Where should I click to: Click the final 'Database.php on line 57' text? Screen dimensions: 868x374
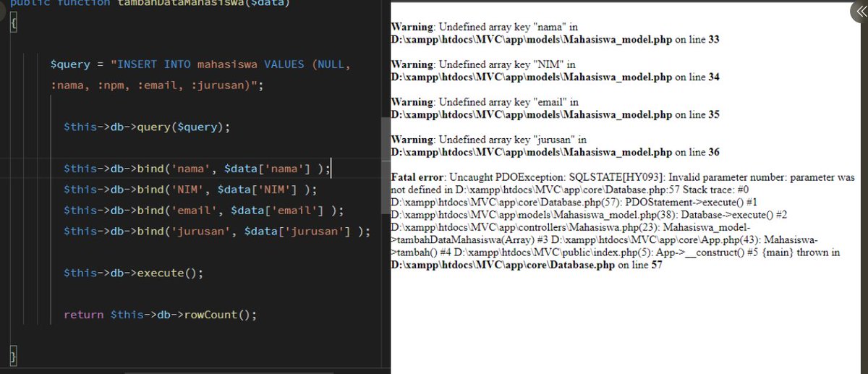[527, 265]
